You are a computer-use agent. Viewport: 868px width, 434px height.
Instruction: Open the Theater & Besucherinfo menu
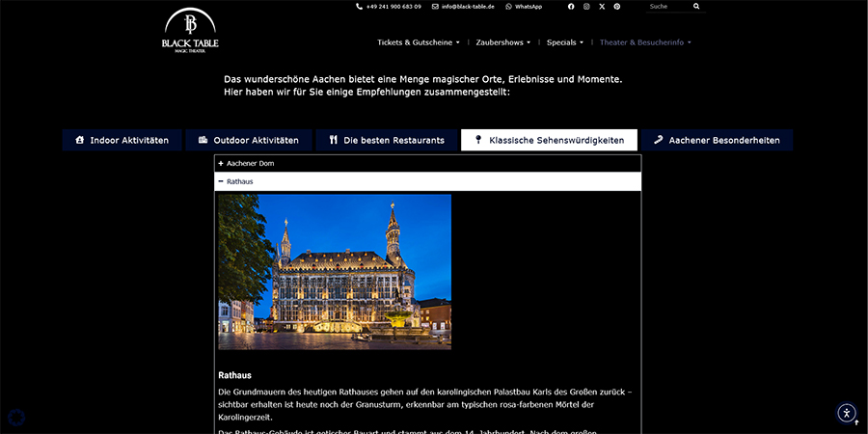[x=645, y=42]
